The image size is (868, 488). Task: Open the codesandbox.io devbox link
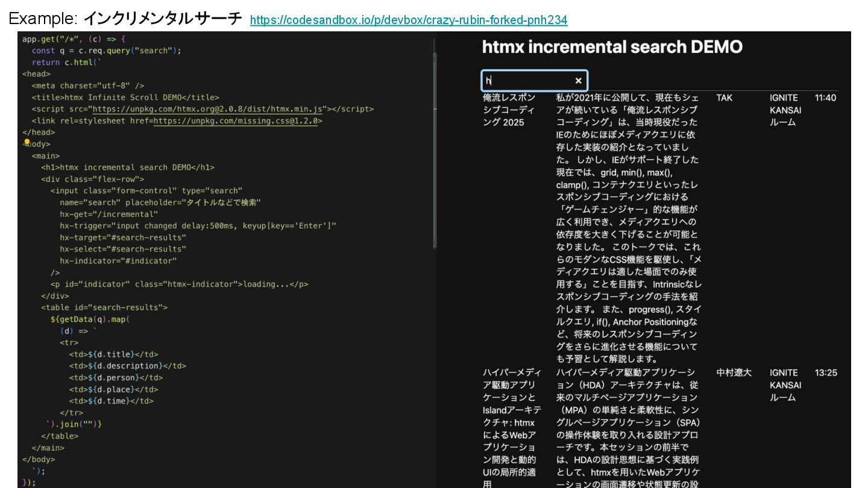click(x=409, y=20)
